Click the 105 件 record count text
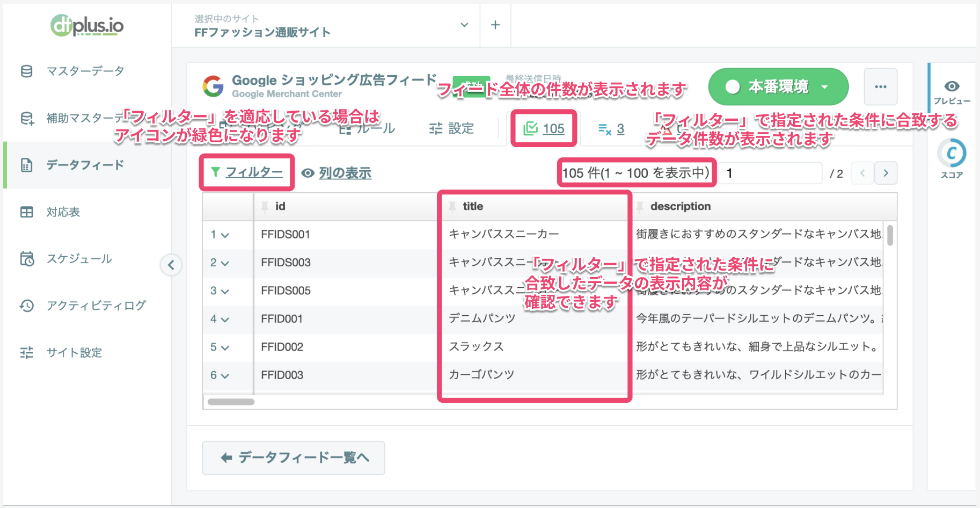Viewport: 980px width, 508px height. [635, 173]
